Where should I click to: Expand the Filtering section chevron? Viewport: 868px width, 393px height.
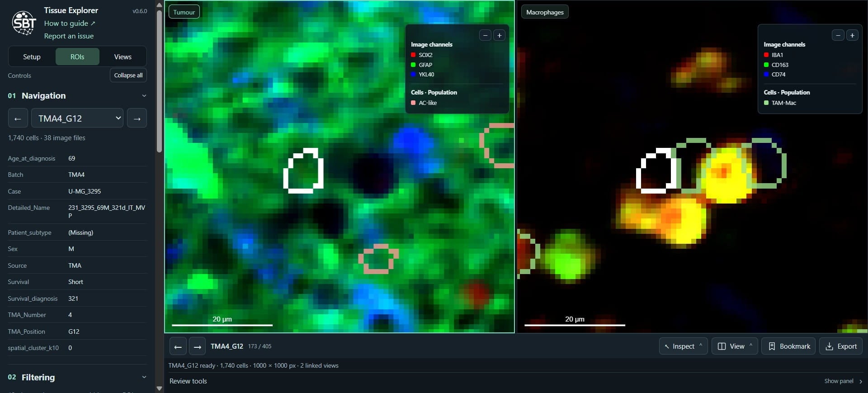coord(144,377)
